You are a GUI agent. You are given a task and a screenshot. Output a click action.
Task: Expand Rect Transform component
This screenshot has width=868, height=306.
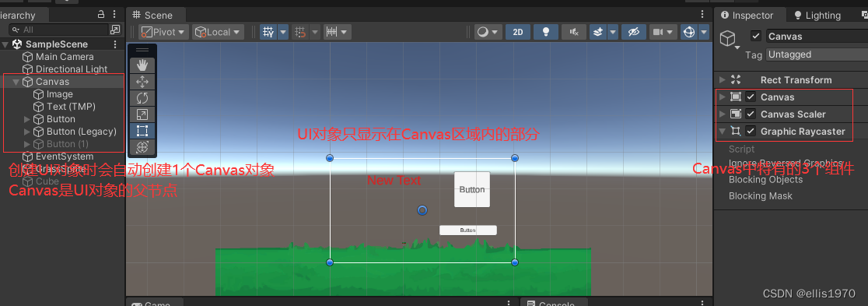click(722, 80)
